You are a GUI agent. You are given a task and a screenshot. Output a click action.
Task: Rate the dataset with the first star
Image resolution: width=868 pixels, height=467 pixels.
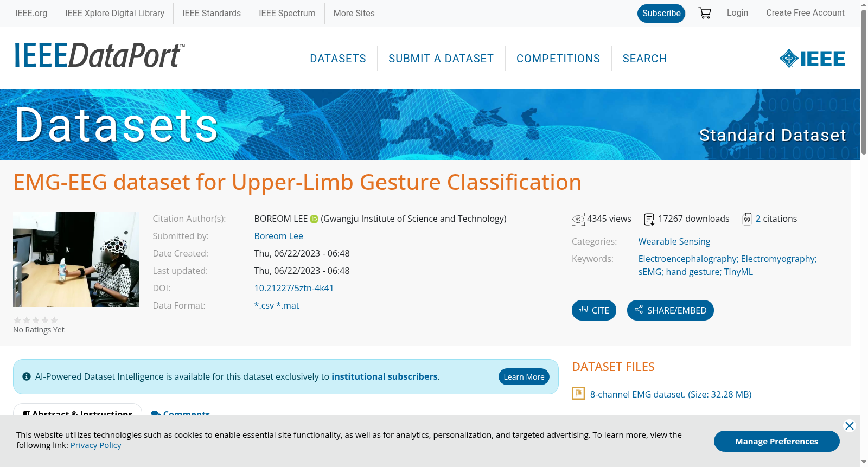(17, 320)
